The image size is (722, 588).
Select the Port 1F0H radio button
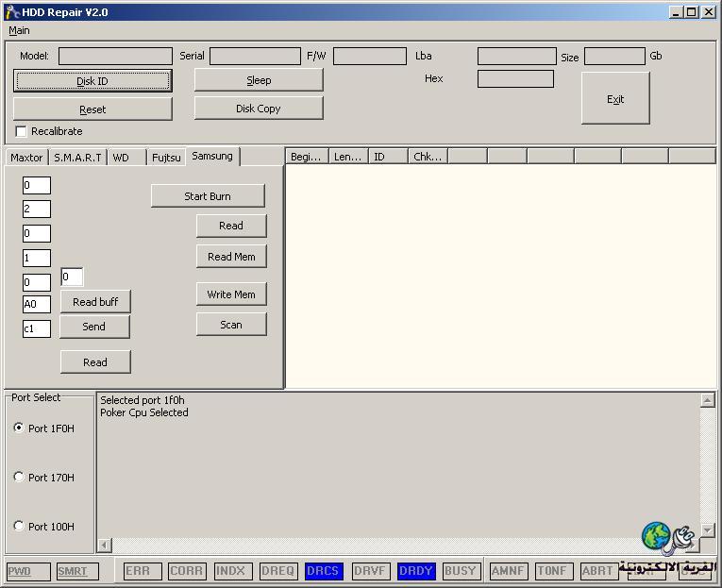tap(19, 428)
